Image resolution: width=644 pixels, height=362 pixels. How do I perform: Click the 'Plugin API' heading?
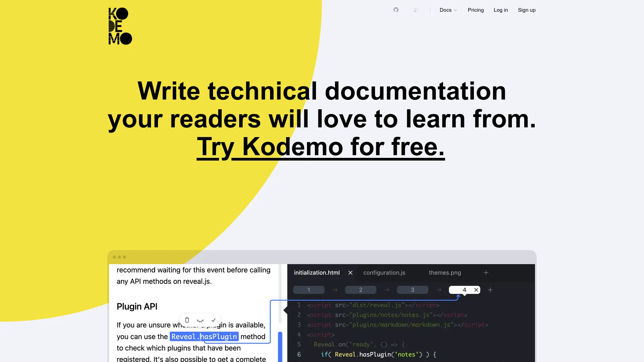137,307
